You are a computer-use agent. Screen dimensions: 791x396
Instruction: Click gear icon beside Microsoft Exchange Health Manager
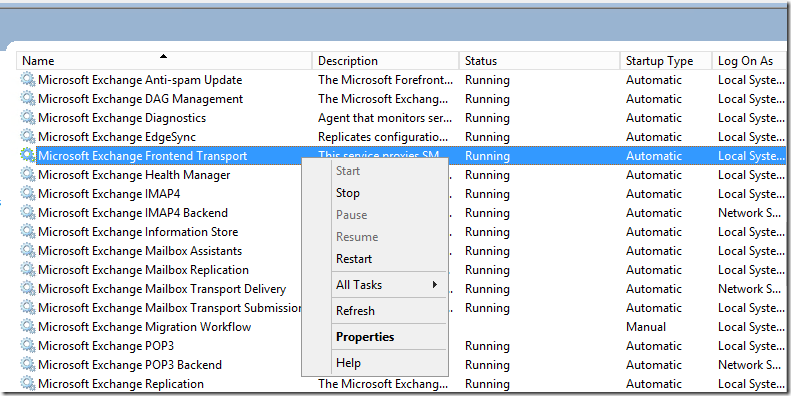click(x=28, y=175)
